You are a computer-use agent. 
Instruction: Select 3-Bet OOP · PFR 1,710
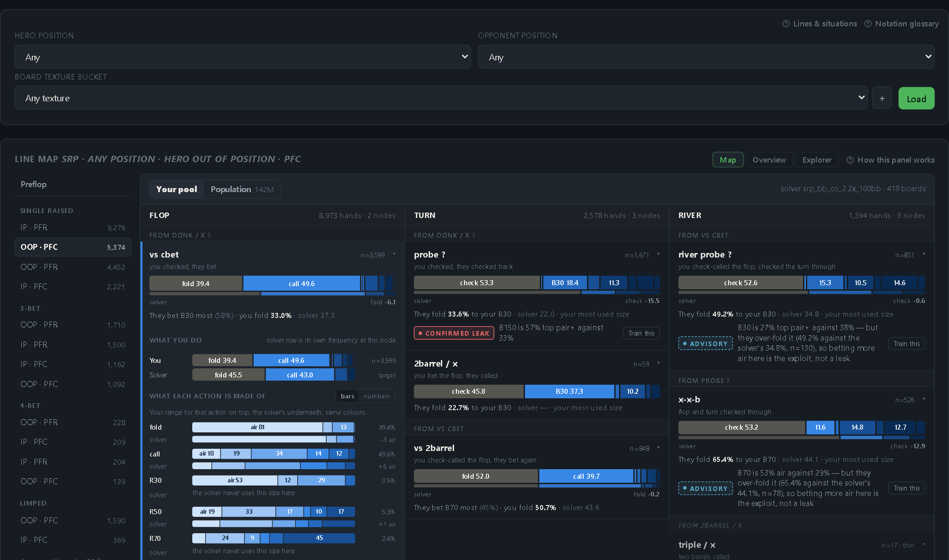[x=73, y=325]
